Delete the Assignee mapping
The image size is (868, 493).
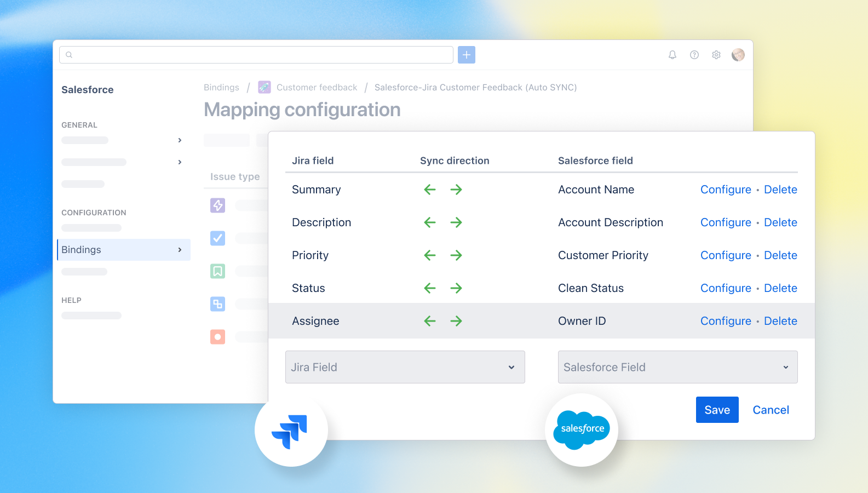coord(780,321)
